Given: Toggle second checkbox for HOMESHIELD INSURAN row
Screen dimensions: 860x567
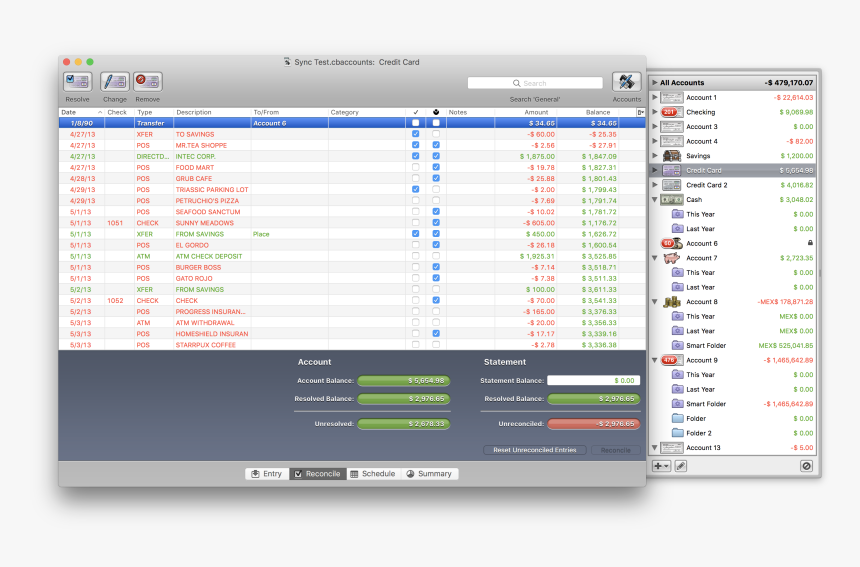Looking at the screenshot, I should click(x=436, y=333).
